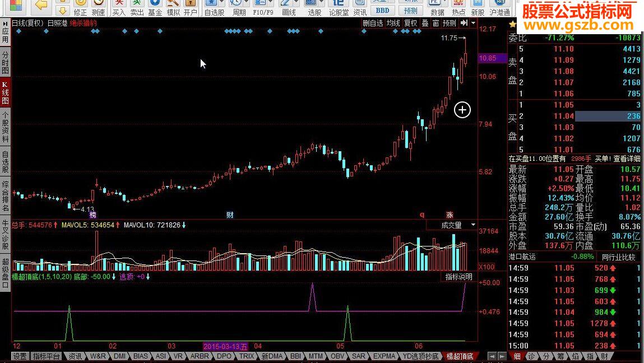644x363 pixels.
Task: Open 超级盘口 sidebar tab
Action: pos(5,273)
